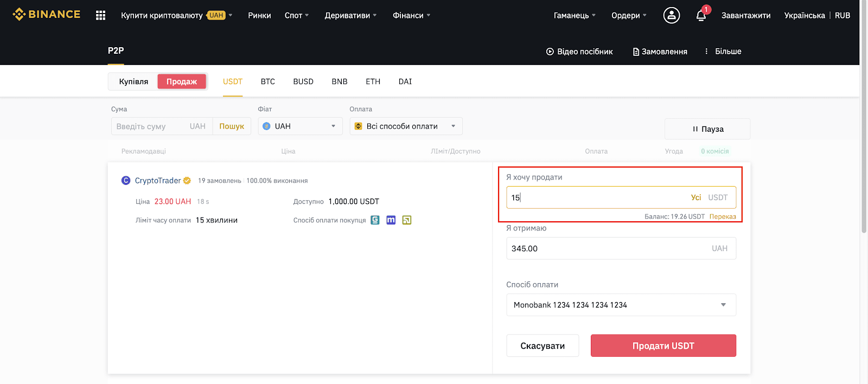This screenshot has height=384, width=868.
Task: Click the Переказ link
Action: tap(723, 216)
